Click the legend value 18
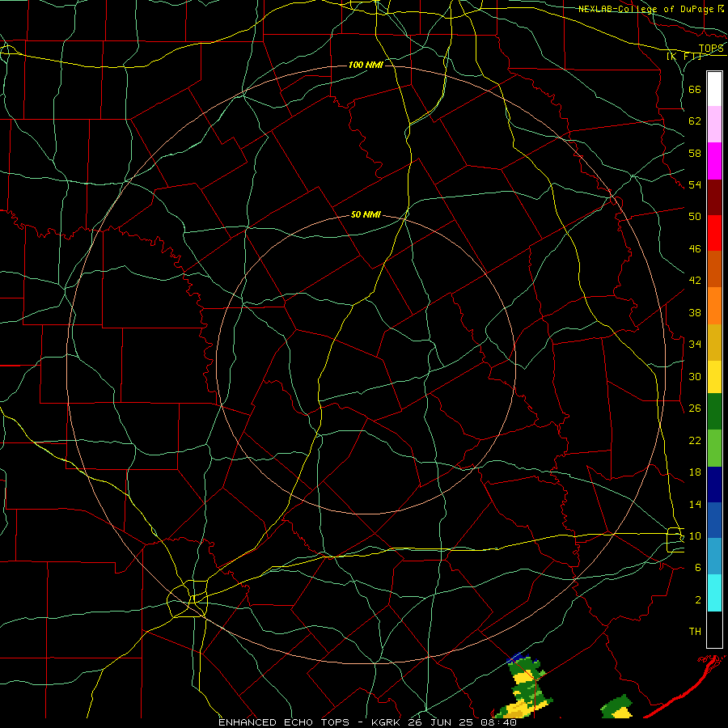 pyautogui.click(x=695, y=472)
